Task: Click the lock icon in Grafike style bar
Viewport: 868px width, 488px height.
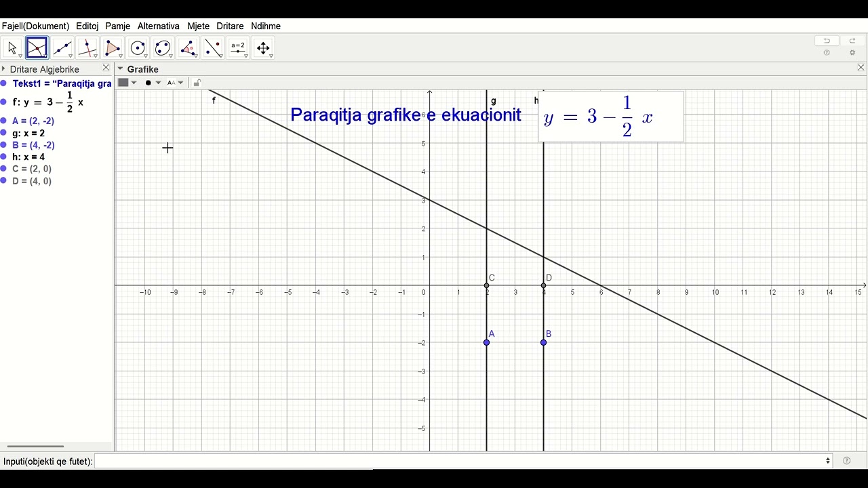Action: (197, 83)
